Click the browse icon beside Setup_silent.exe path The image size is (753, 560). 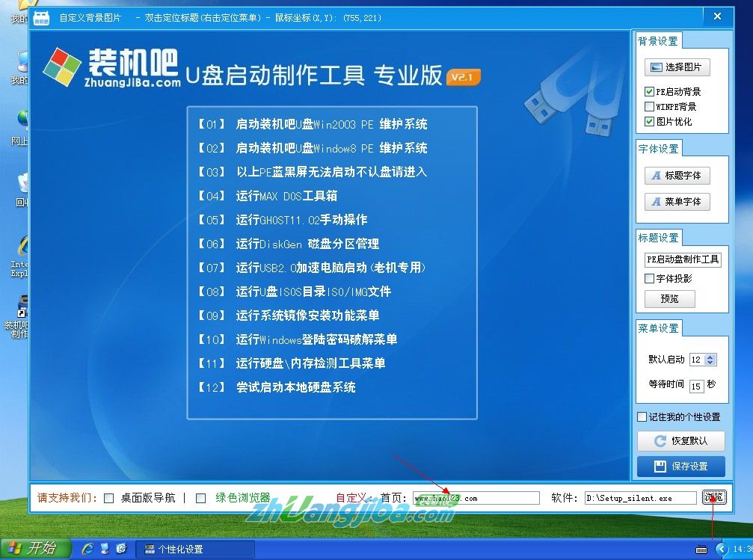point(714,496)
